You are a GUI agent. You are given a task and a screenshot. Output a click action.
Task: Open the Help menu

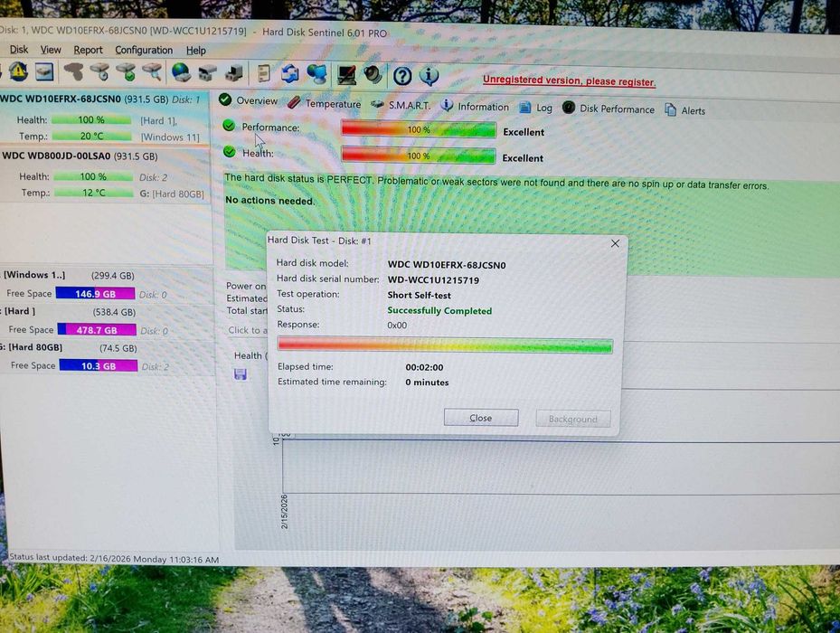(x=196, y=51)
